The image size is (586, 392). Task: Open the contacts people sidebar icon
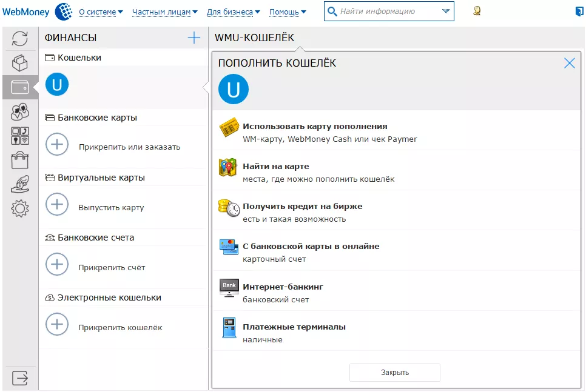[20, 111]
